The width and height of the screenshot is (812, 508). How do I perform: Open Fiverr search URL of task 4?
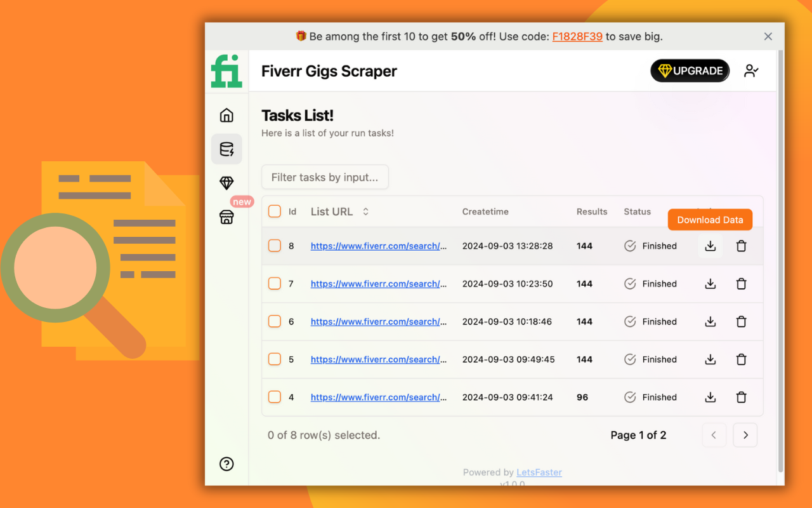tap(379, 398)
